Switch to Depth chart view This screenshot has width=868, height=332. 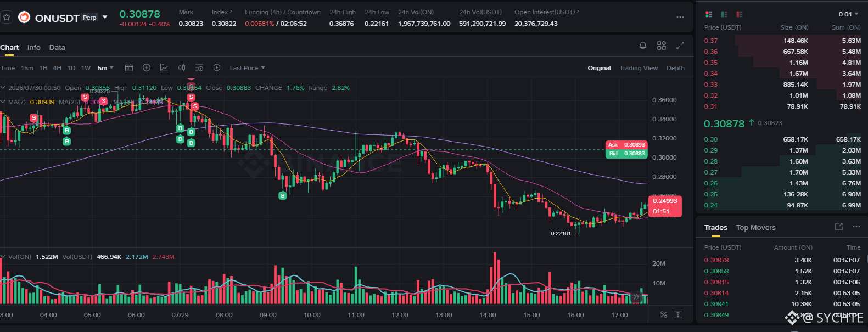coord(675,68)
